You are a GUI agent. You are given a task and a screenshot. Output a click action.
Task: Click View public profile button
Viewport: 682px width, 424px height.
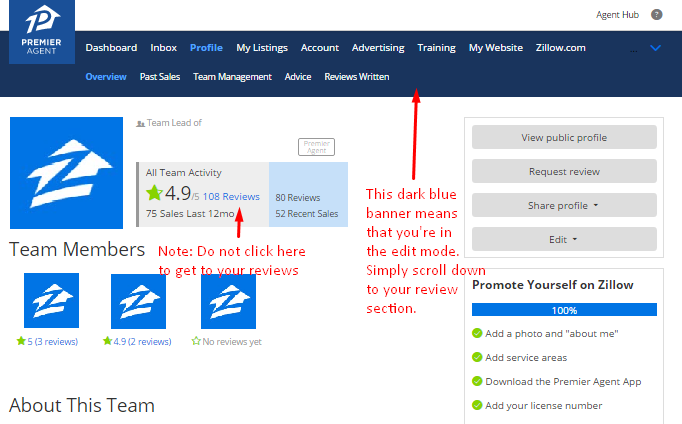(564, 137)
